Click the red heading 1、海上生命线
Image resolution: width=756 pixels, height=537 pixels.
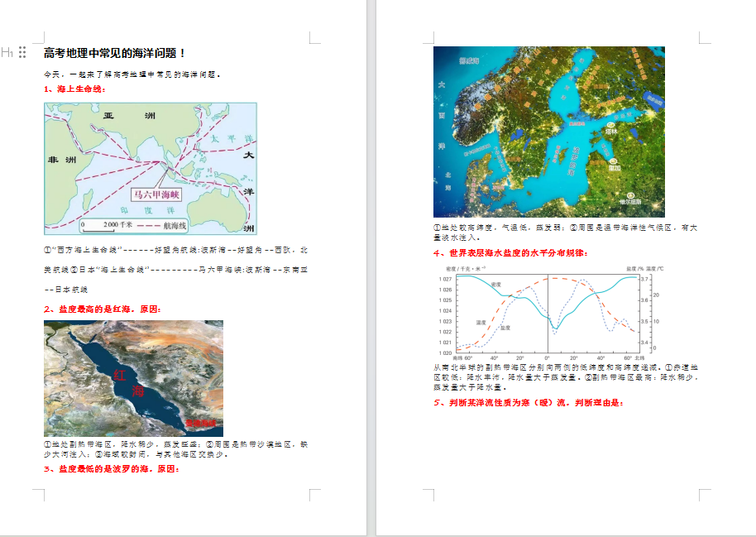[74, 89]
